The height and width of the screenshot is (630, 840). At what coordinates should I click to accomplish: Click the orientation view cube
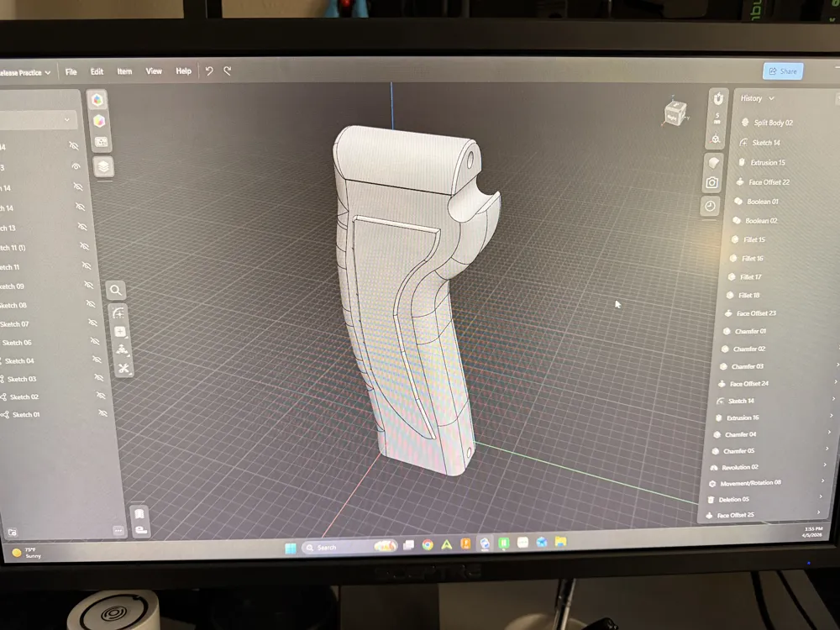click(675, 113)
